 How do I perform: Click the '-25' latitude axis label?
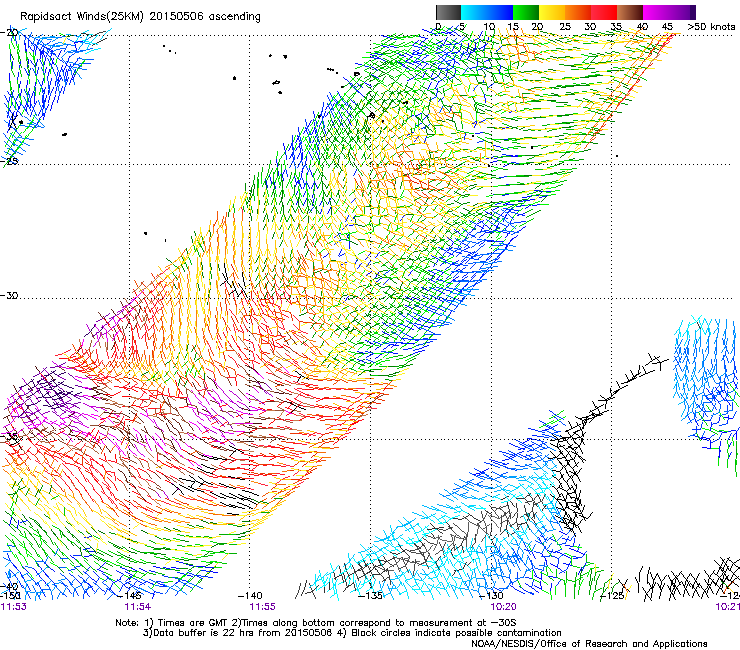click(x=9, y=161)
